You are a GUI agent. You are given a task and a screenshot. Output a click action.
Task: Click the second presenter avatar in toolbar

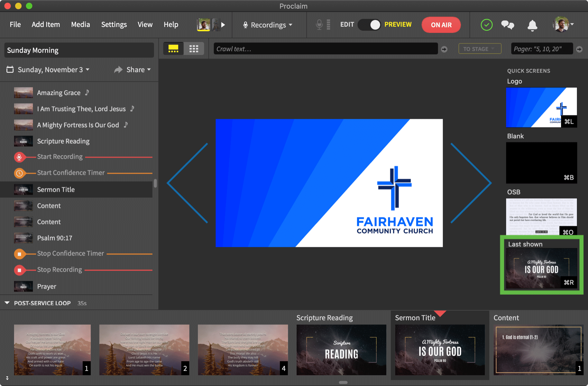pos(216,25)
